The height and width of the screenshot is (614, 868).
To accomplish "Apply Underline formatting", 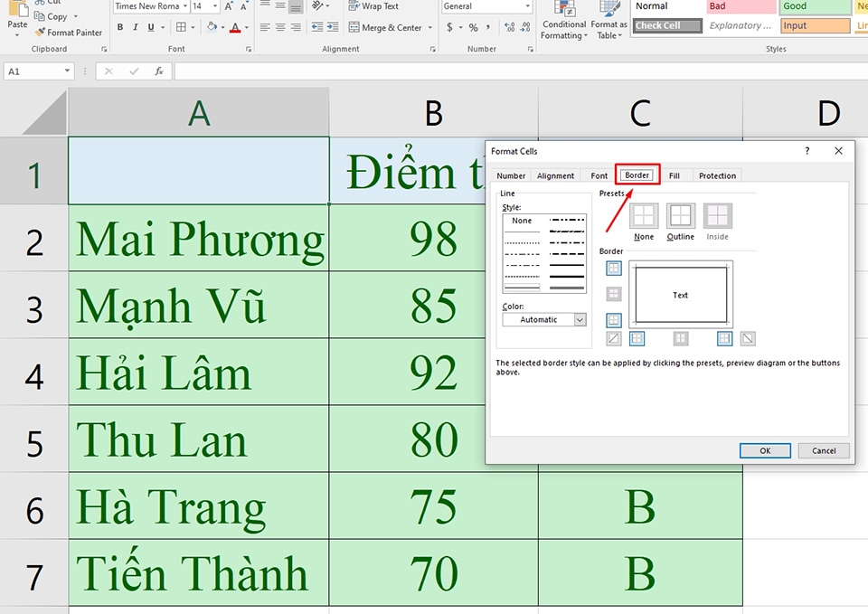I will pyautogui.click(x=151, y=27).
